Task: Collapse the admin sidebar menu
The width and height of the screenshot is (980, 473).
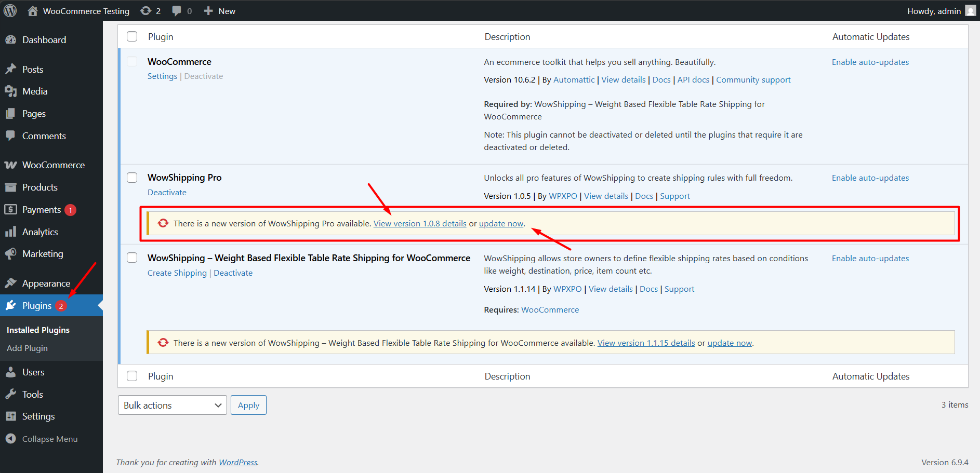Action: (x=11, y=439)
